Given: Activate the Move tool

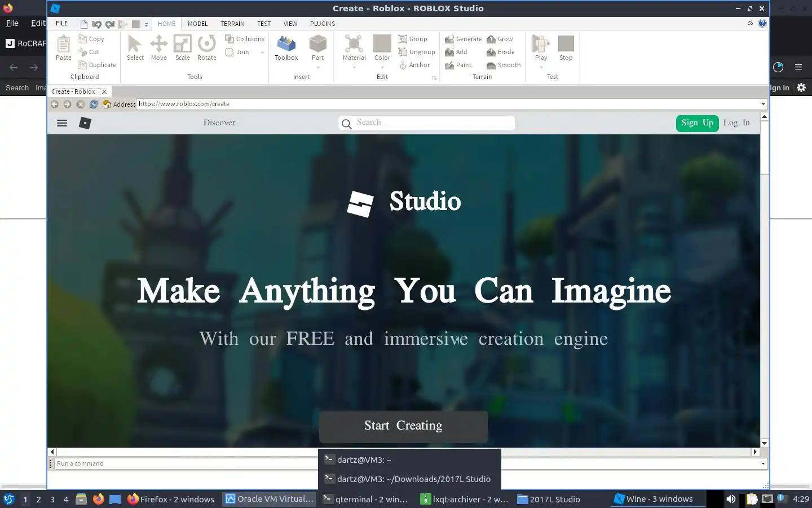Looking at the screenshot, I should (x=158, y=47).
